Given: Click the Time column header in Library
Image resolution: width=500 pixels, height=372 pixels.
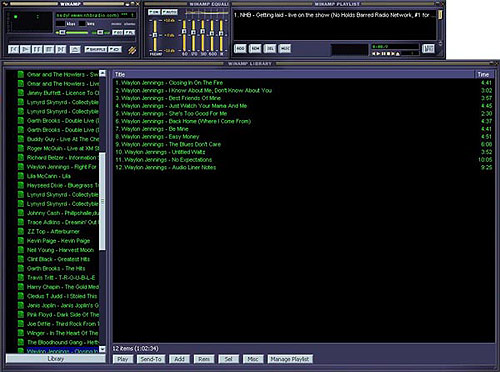Looking at the screenshot, I should pos(485,74).
